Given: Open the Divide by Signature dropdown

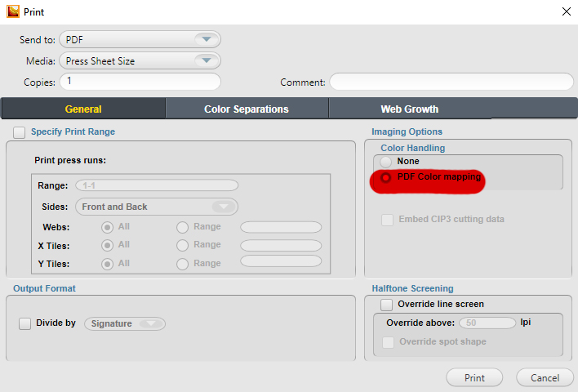Looking at the screenshot, I should coord(125,323).
